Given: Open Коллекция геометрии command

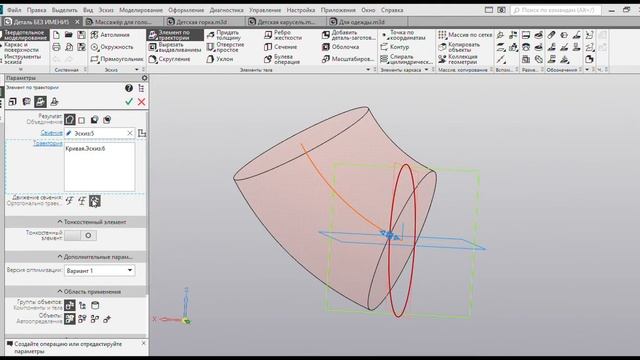Looking at the screenshot, I should 458,59.
